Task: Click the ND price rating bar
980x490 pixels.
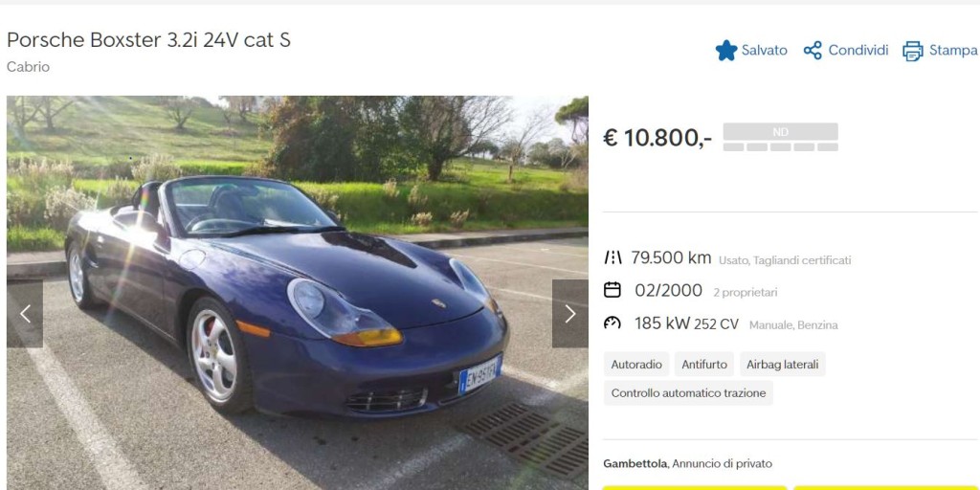Action: coord(781,137)
